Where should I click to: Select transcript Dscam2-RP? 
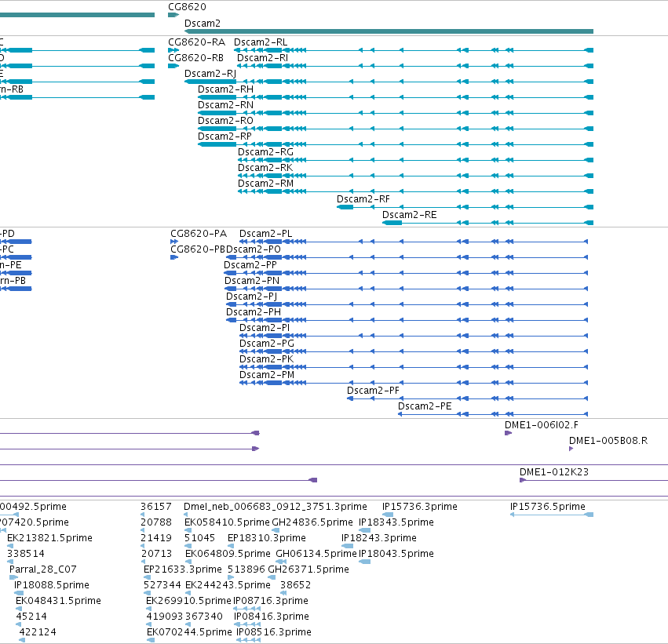(x=396, y=144)
